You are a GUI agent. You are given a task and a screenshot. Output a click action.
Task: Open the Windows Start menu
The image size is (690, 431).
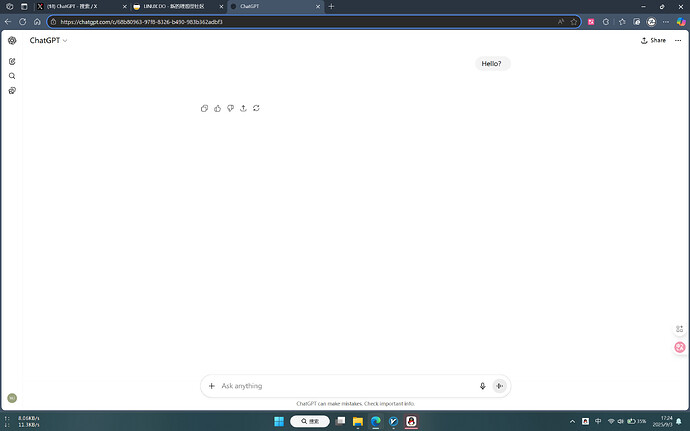coord(279,421)
